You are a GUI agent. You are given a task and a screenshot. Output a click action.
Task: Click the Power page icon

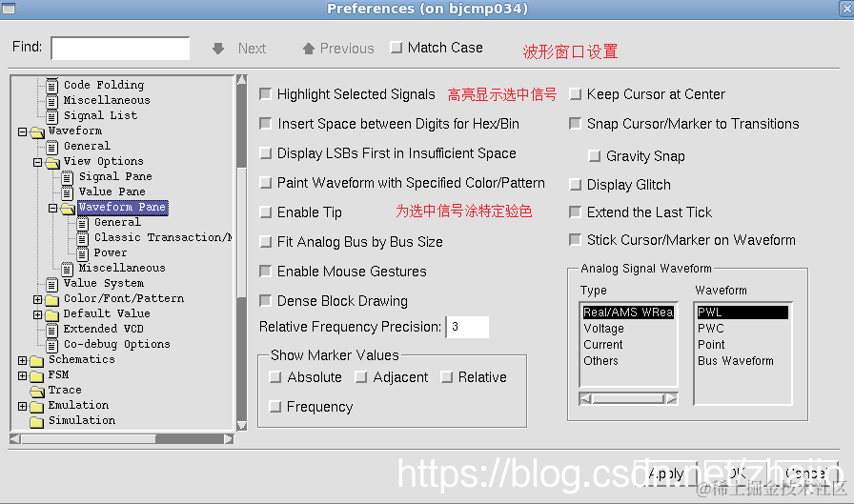click(x=83, y=253)
